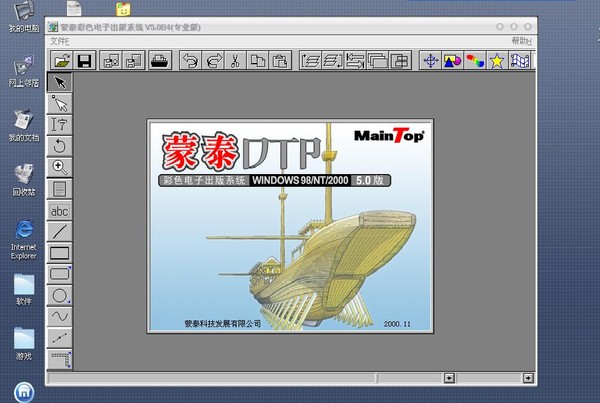Click the swap arrows arrangement icon
The width and height of the screenshot is (600, 403).
coord(355,60)
